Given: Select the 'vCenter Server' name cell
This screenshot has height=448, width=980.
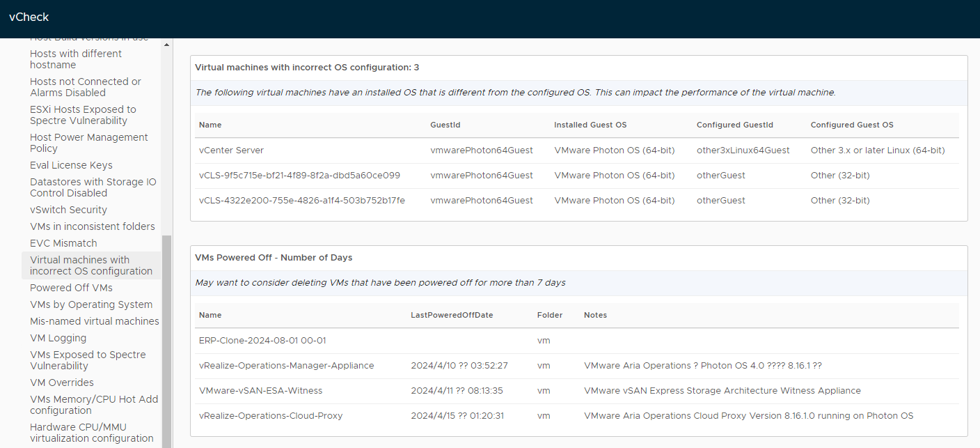Looking at the screenshot, I should click(231, 150).
